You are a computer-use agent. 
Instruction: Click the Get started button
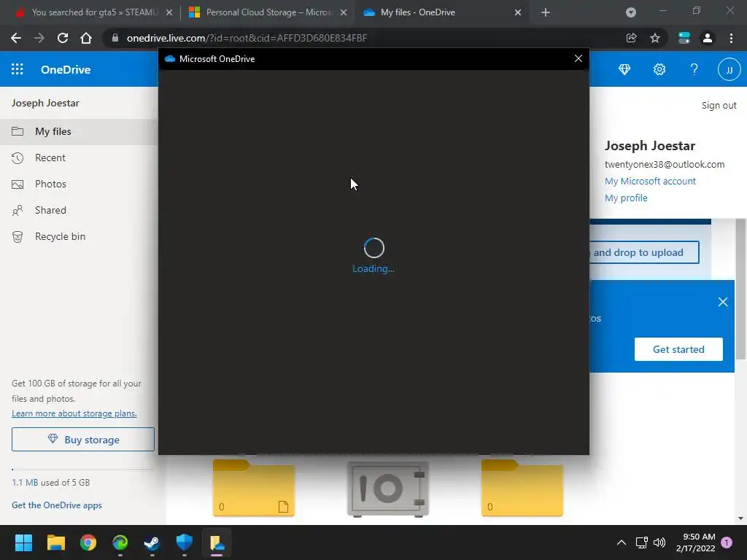coord(678,349)
